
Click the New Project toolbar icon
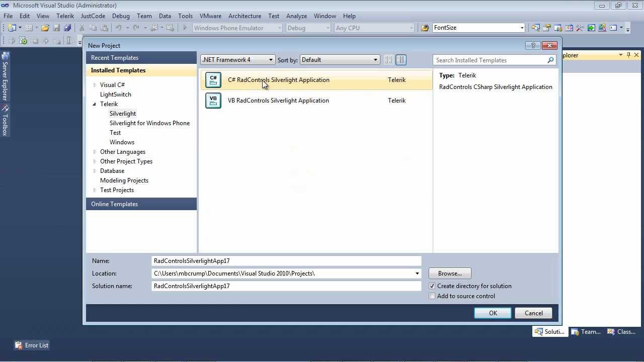coord(12,28)
